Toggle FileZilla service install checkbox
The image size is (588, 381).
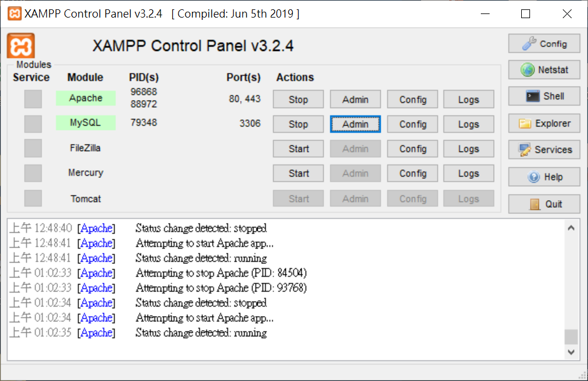33,148
